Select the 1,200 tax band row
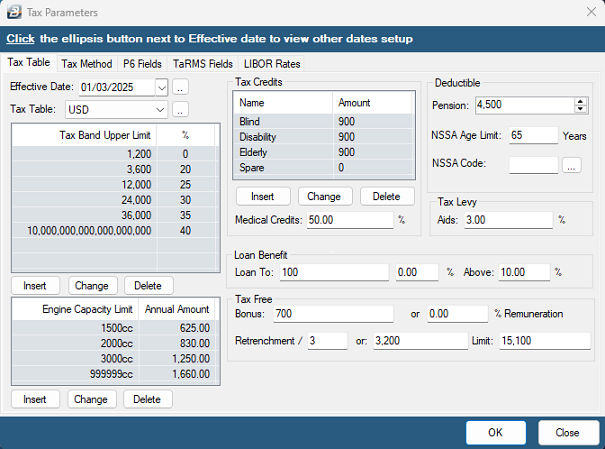This screenshot has height=449, width=605. tap(115, 154)
